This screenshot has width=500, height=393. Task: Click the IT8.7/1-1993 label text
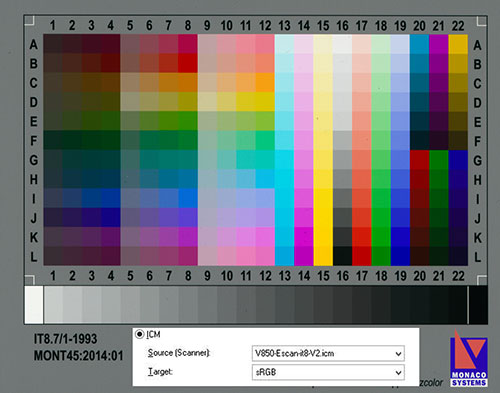pyautogui.click(x=65, y=339)
